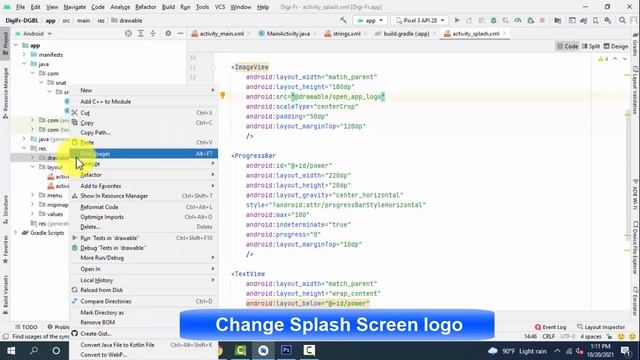Open the Refactor menu in menu bar
This screenshot has width=640, height=360.
(x=146, y=7)
